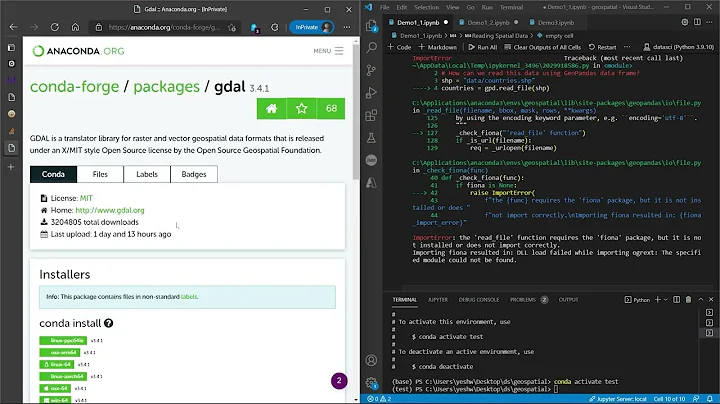
Task: Open the Terminal menu in VS Code
Action: 512,7
